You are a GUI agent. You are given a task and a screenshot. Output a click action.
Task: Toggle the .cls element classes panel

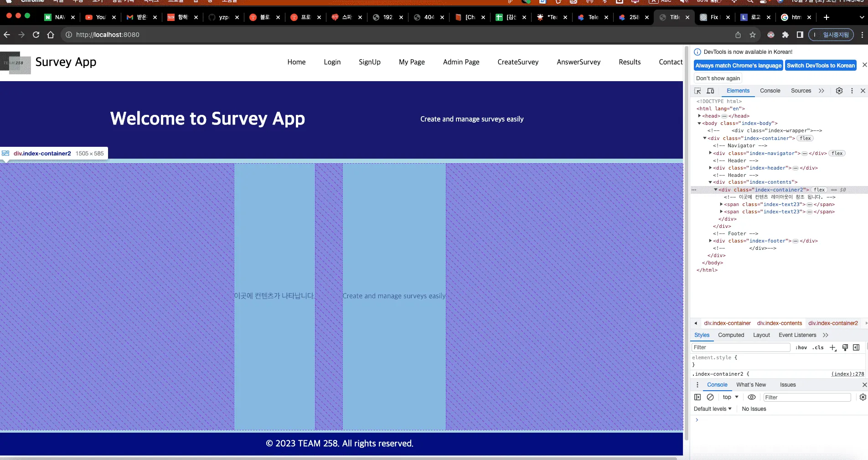pos(818,347)
